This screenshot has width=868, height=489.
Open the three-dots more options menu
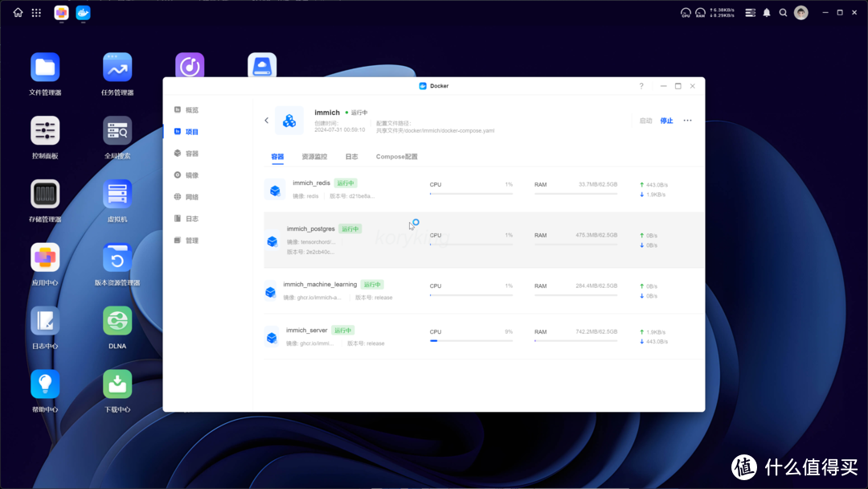click(x=687, y=120)
